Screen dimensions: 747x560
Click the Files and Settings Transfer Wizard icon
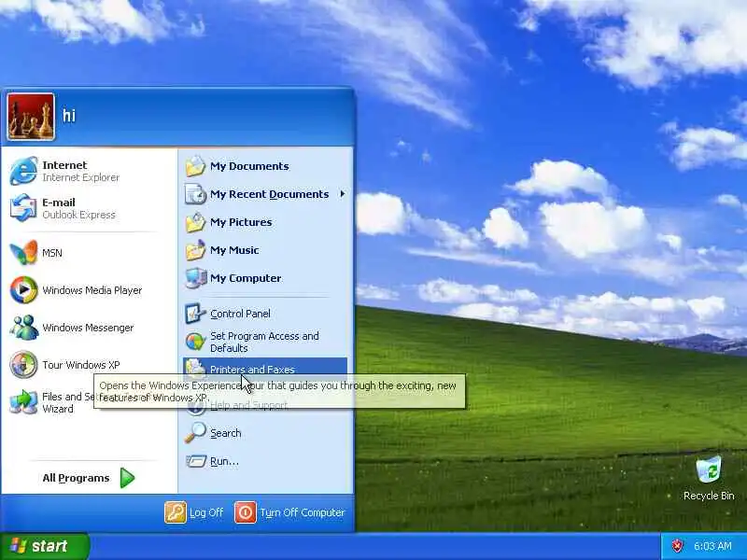pos(23,401)
